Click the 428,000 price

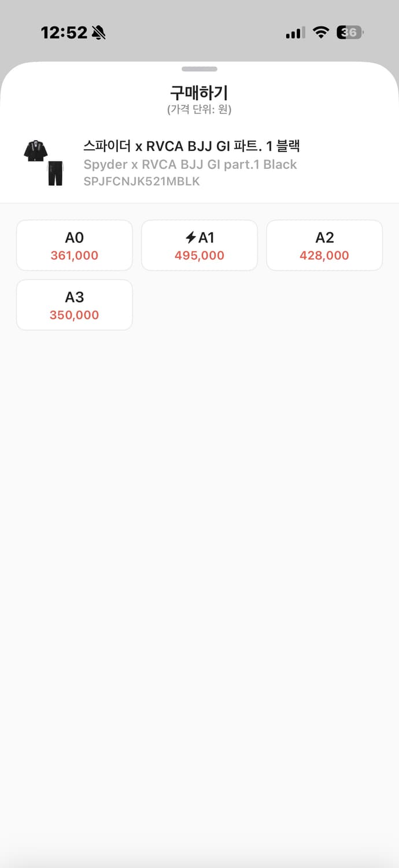(x=324, y=256)
